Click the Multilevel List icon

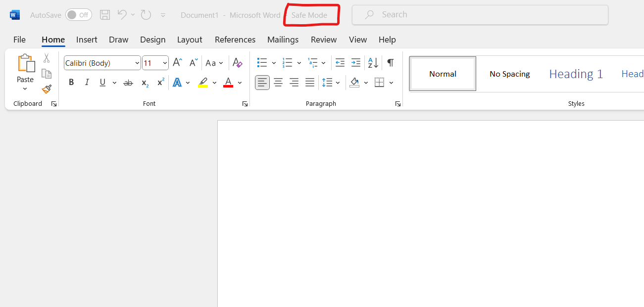pyautogui.click(x=312, y=63)
